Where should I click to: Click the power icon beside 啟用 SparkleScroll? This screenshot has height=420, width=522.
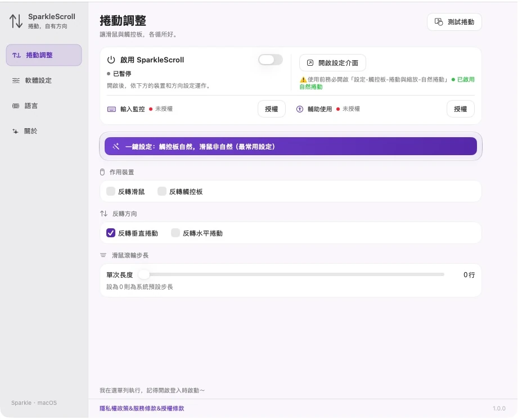(111, 60)
